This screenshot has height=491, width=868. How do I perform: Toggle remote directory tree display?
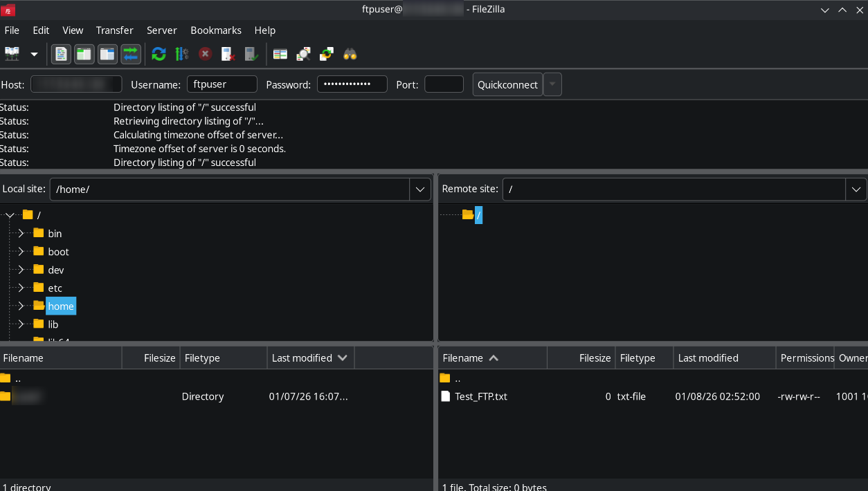pos(107,54)
